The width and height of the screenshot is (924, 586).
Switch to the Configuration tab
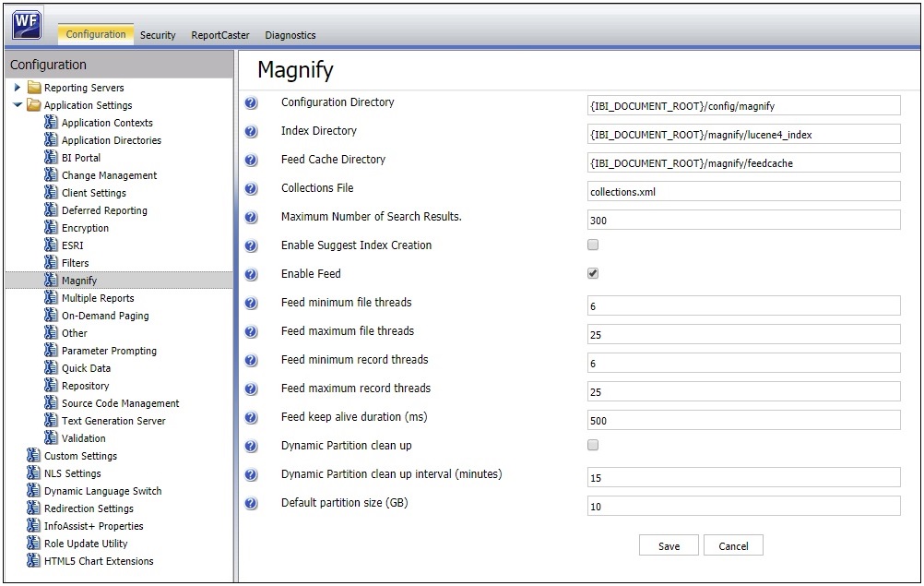click(x=96, y=34)
